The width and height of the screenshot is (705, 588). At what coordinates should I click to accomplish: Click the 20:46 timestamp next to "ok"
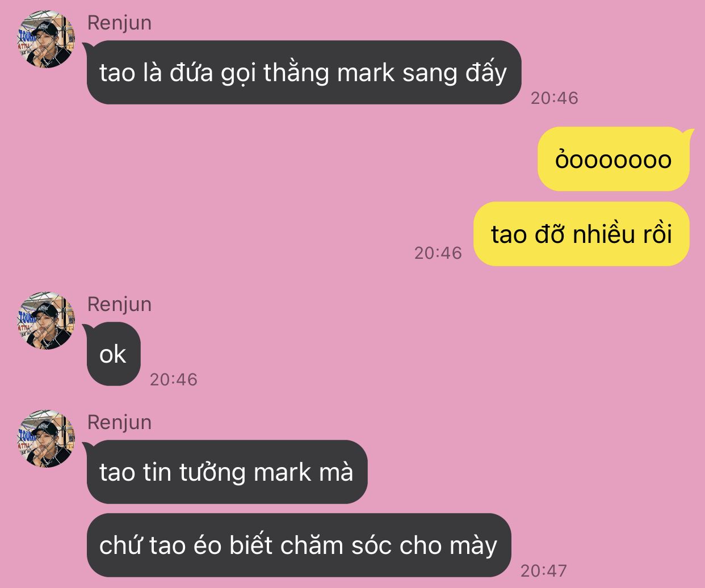(x=174, y=379)
